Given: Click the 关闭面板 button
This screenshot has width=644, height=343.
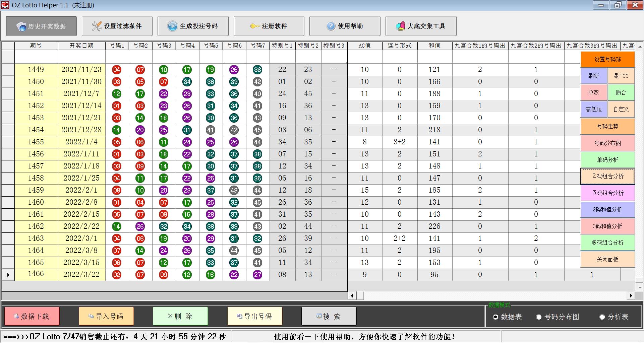Looking at the screenshot, I should 608,259.
